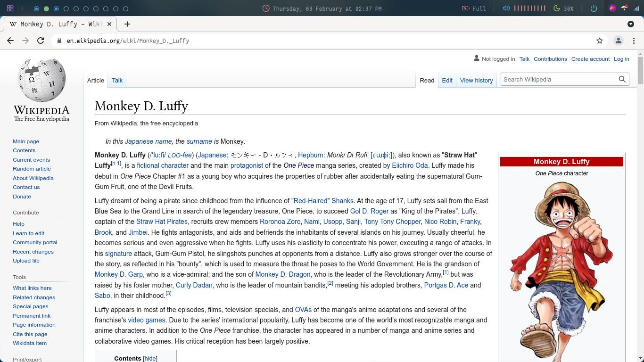Viewport: 644px width, 362px height.
Task: Follow the Gol D. Roger link
Action: point(369,211)
